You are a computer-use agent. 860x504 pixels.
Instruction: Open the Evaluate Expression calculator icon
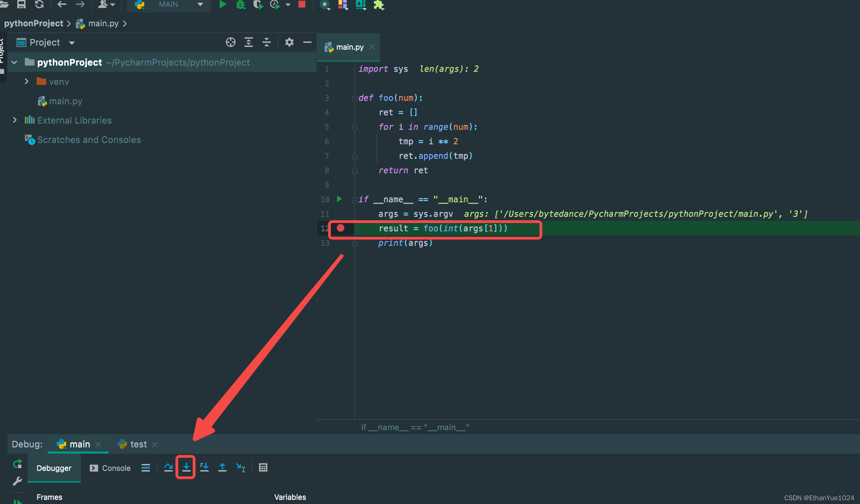[x=263, y=467]
